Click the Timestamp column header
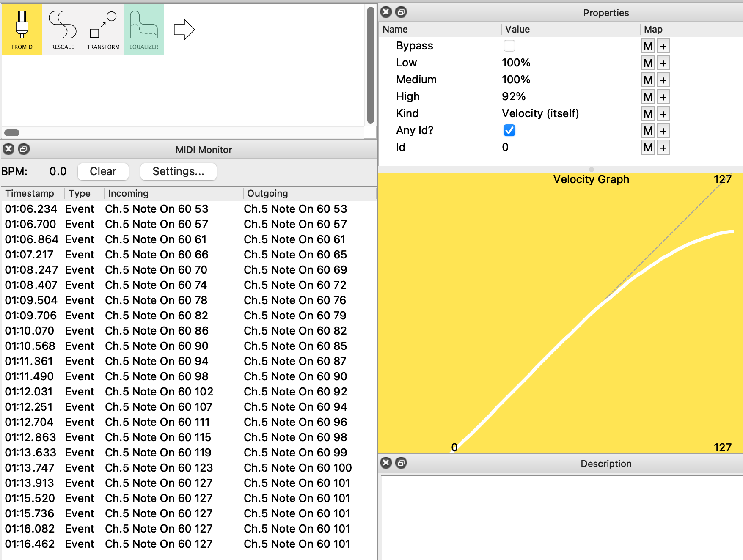This screenshot has width=743, height=560. tap(30, 193)
